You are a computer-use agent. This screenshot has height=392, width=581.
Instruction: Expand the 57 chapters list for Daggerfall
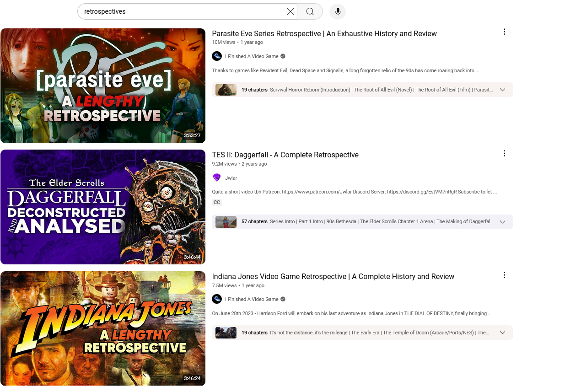502,222
